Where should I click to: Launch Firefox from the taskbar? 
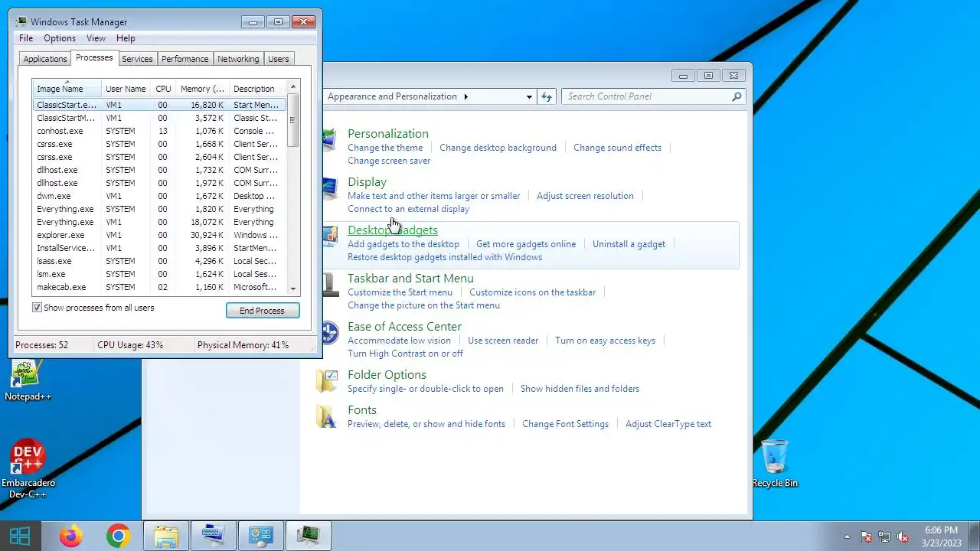click(x=70, y=536)
